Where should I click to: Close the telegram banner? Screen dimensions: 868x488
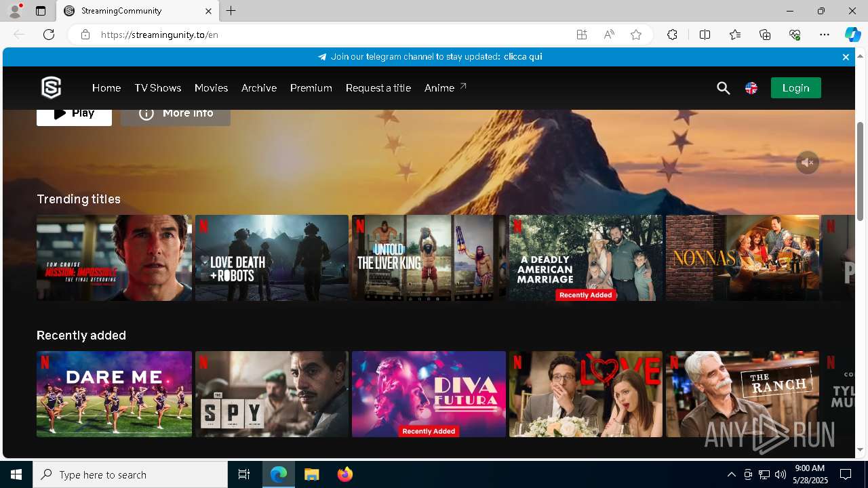click(846, 57)
